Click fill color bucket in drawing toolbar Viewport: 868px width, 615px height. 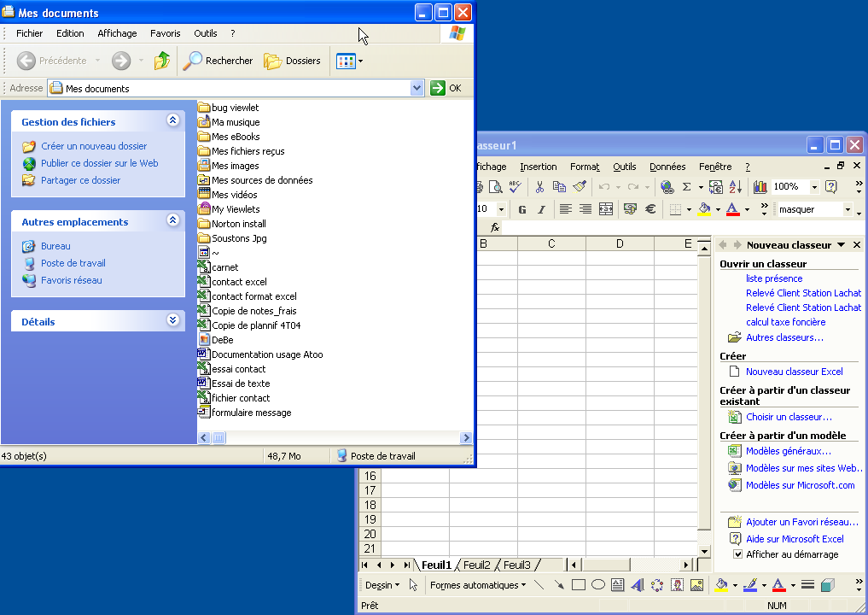click(x=721, y=585)
